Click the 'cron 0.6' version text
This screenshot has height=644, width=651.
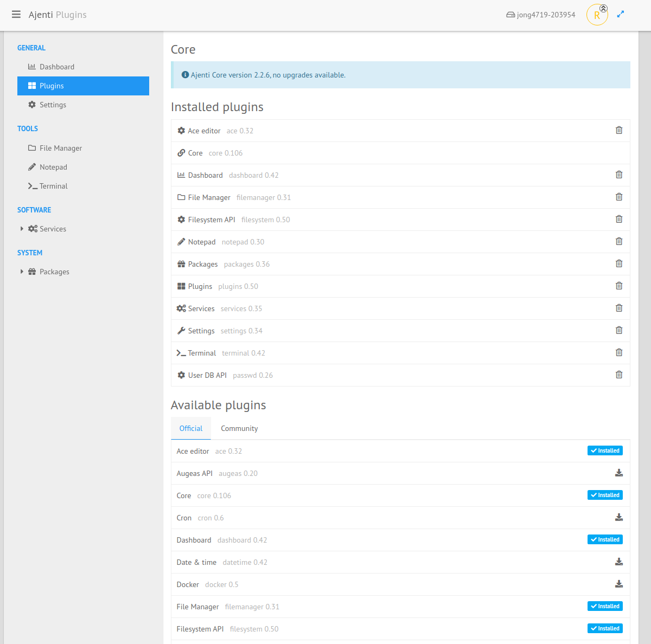click(210, 518)
